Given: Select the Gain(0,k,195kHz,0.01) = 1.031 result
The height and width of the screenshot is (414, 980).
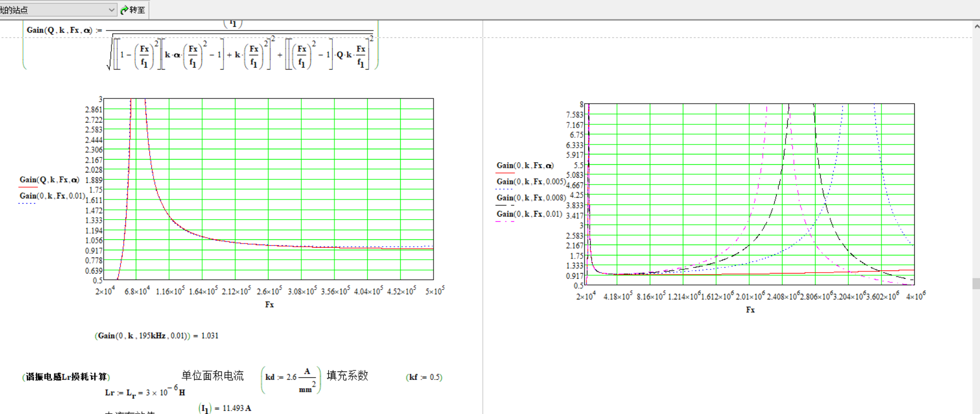Looking at the screenshot, I should point(157,336).
